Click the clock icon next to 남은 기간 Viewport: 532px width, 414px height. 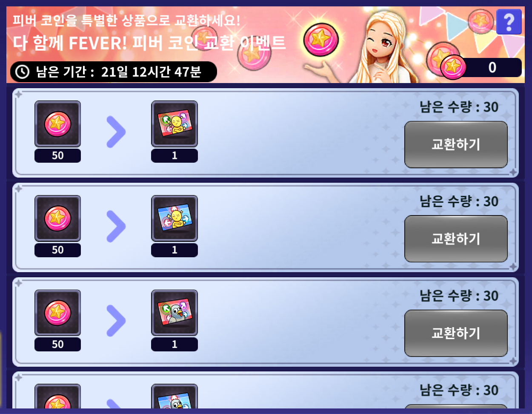pyautogui.click(x=22, y=72)
